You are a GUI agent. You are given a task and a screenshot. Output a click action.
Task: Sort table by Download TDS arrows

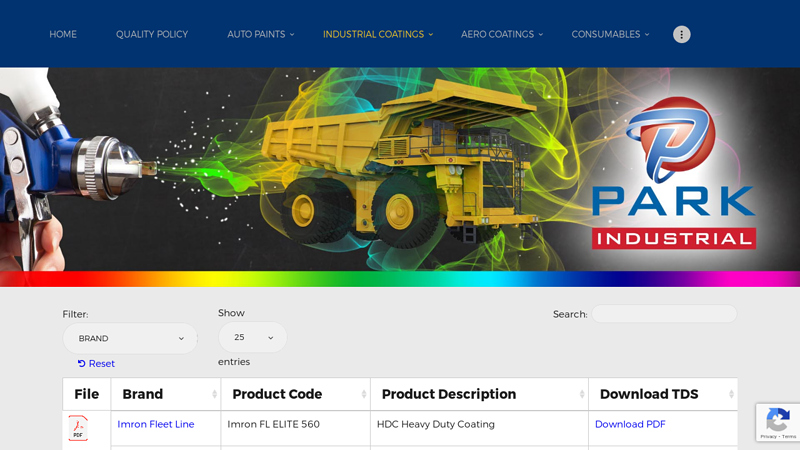(x=731, y=394)
